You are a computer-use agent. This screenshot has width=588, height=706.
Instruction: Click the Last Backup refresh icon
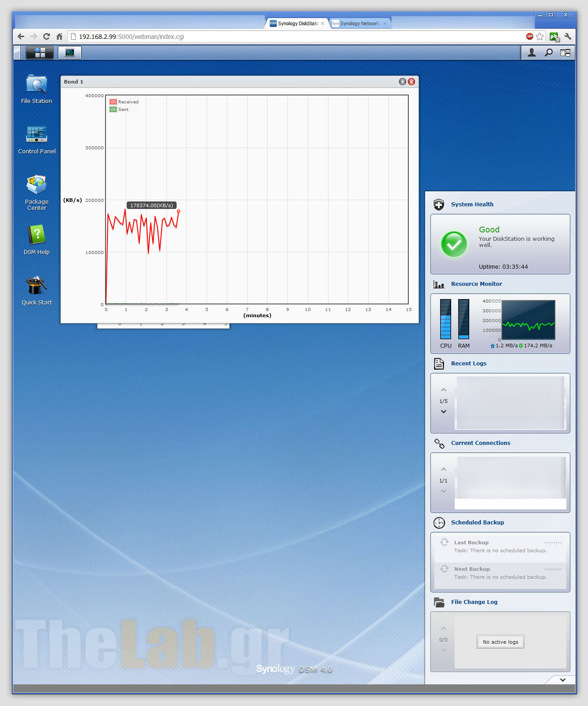(445, 542)
